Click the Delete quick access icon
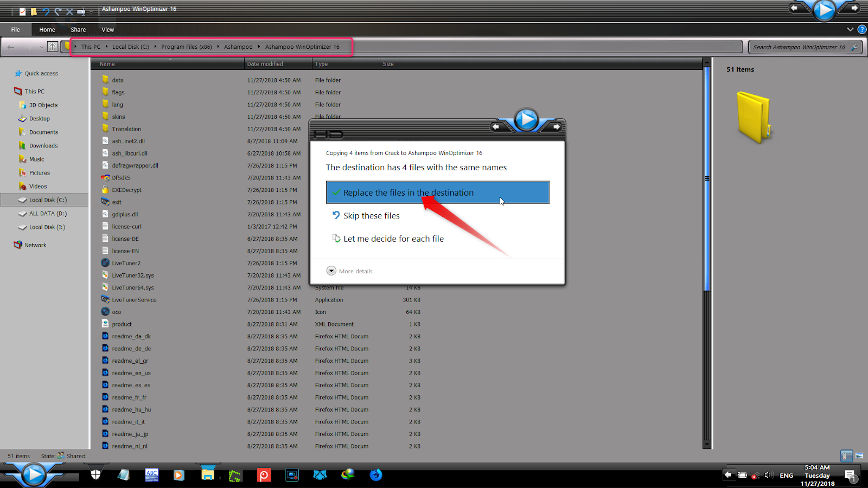This screenshot has height=488, width=868. 69,11
